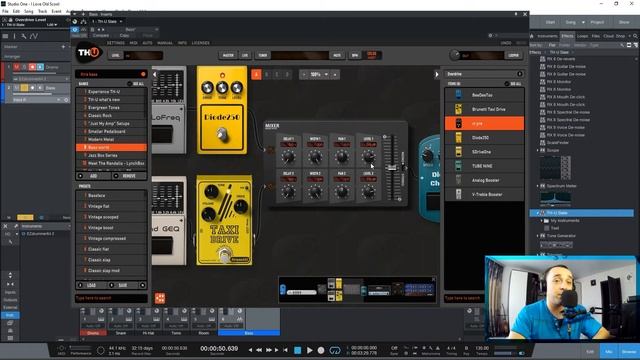This screenshot has width=640, height=360.
Task: Open the 100% zoom dropdown
Action: pyautogui.click(x=319, y=74)
